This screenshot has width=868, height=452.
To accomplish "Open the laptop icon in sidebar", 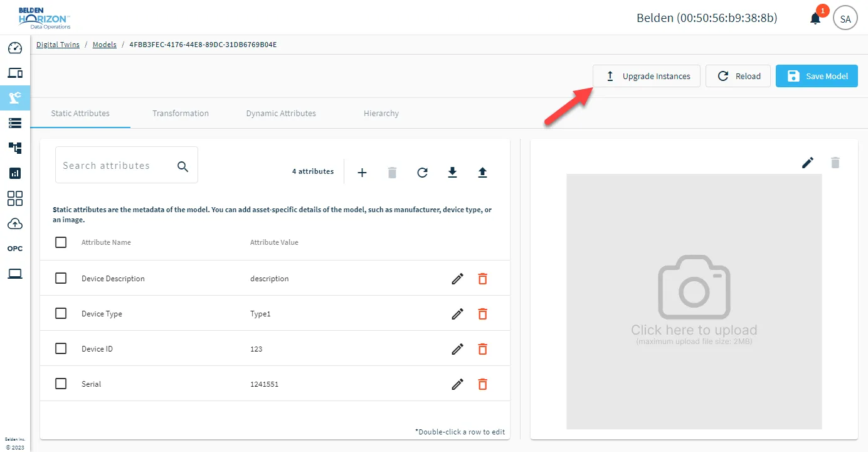I will (15, 274).
